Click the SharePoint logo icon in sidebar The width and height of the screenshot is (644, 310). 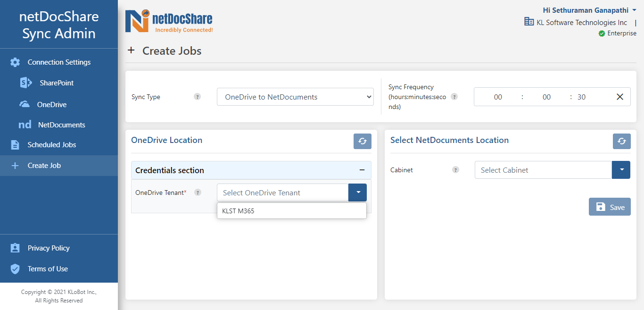point(25,83)
